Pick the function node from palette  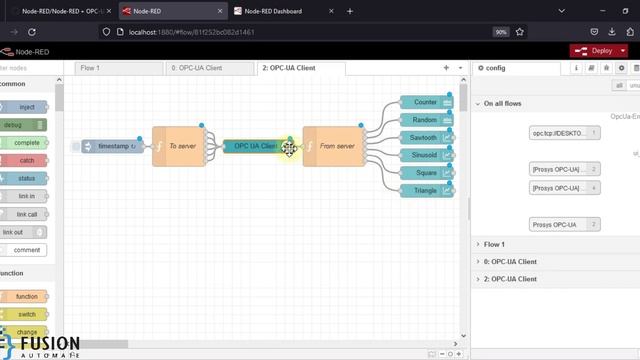[x=24, y=296]
